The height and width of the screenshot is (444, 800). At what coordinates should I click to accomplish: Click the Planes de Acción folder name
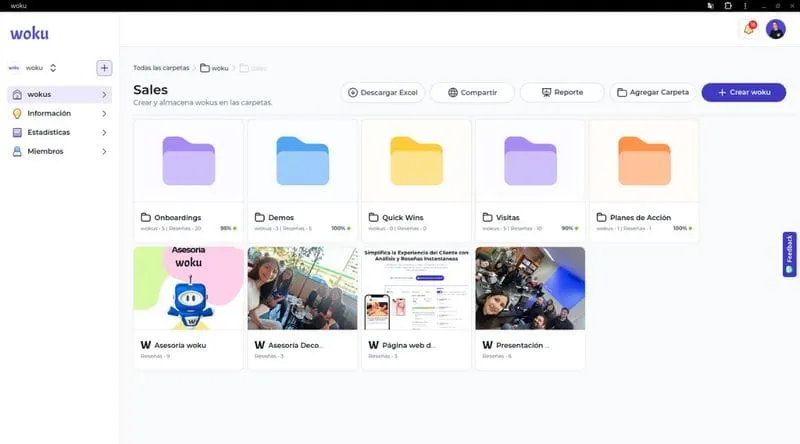point(640,217)
